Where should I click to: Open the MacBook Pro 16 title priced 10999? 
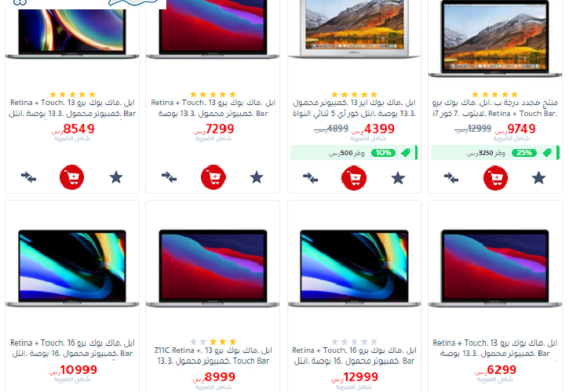tap(72, 348)
